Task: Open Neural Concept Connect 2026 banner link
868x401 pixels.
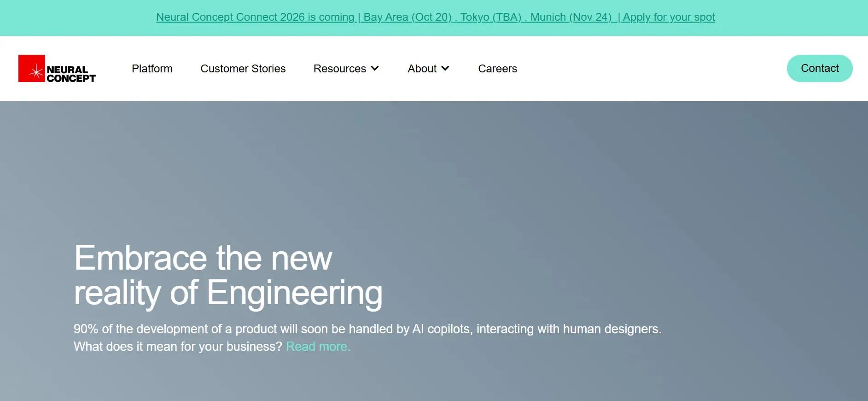Action: click(x=436, y=17)
